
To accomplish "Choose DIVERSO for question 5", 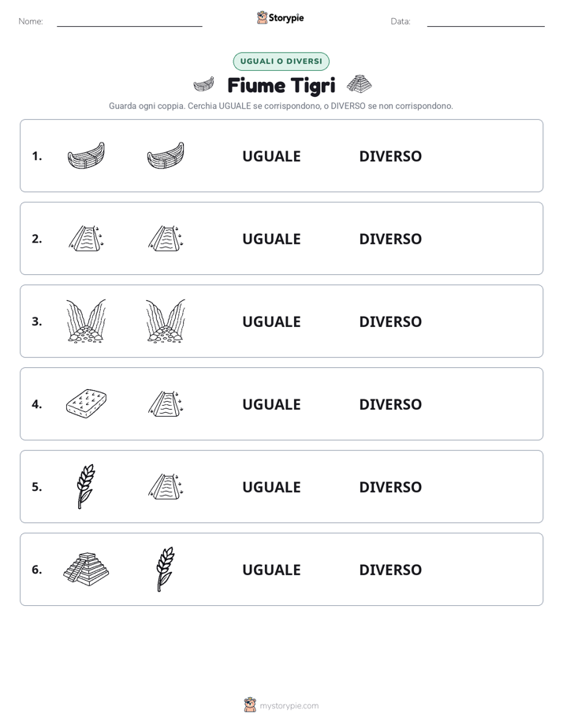I will [x=390, y=487].
